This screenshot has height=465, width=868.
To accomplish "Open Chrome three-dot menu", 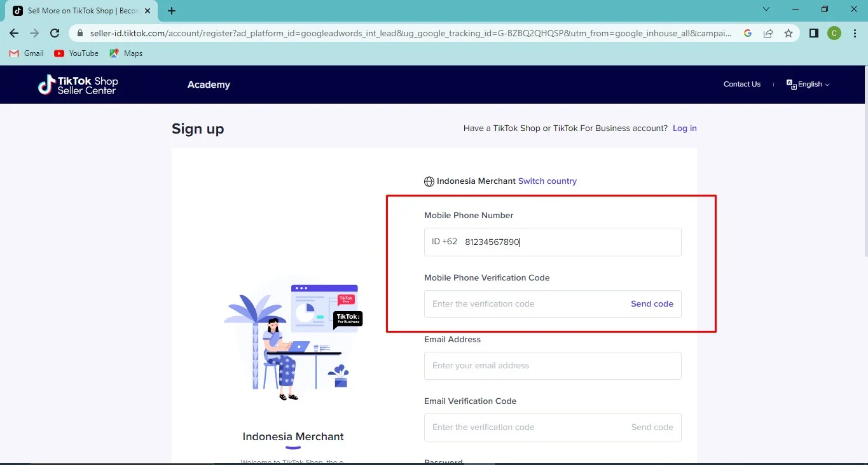I will [x=855, y=33].
